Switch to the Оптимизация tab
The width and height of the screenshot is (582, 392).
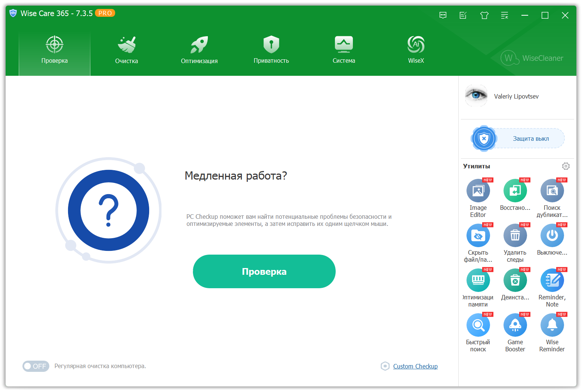point(199,50)
